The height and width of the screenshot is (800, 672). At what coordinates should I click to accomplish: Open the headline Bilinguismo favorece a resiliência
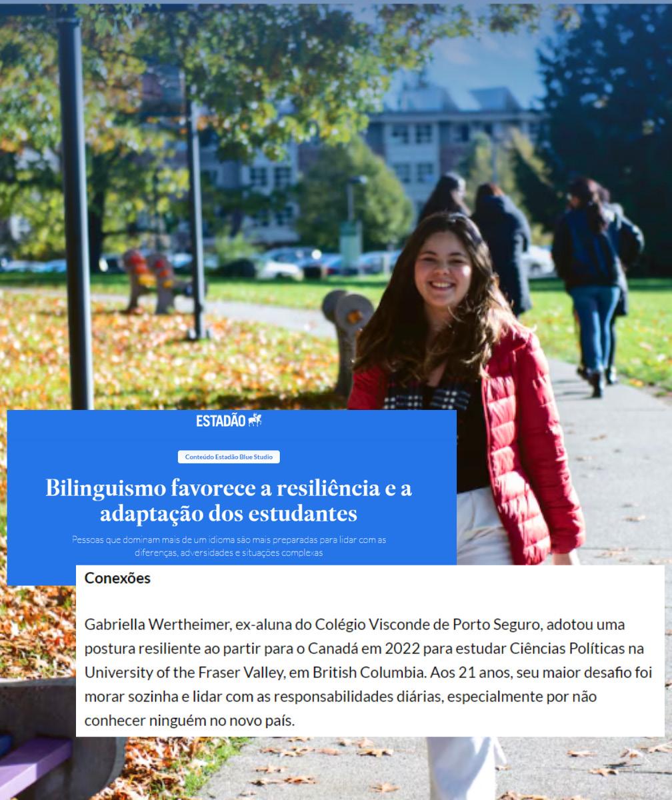tap(229, 501)
